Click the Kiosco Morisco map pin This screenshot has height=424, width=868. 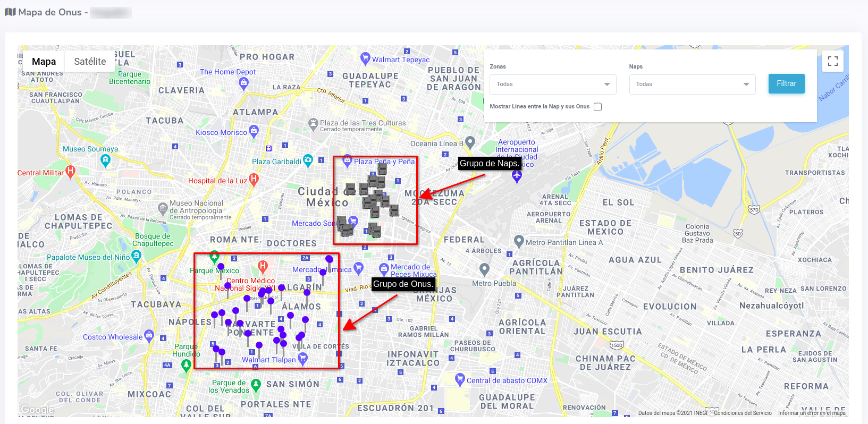(254, 130)
